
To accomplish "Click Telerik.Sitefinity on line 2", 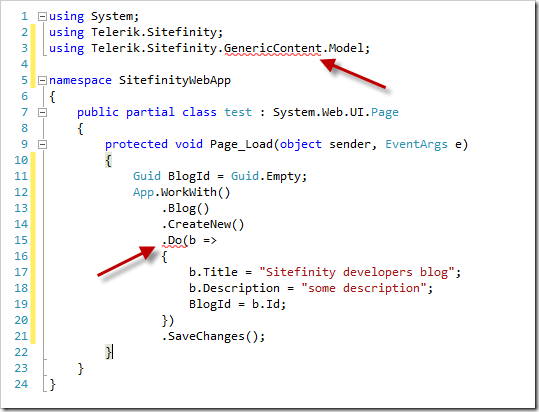I will (154, 32).
